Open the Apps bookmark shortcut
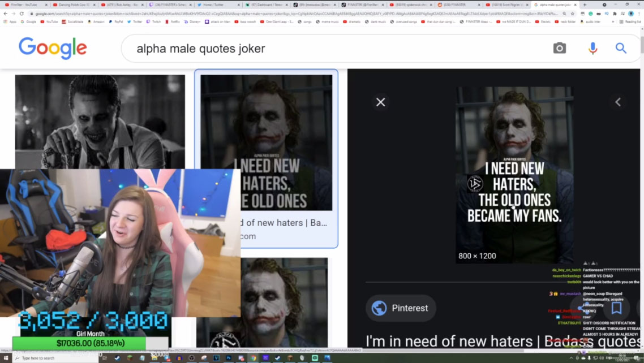 tap(10, 21)
